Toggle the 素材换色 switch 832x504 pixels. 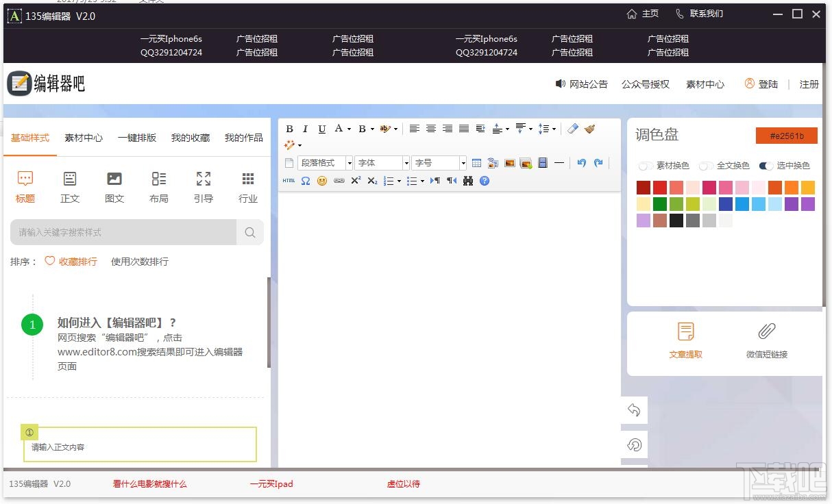point(646,166)
